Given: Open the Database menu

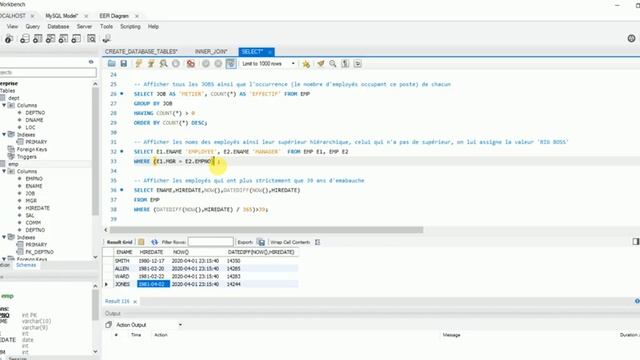Looking at the screenshot, I should point(58,27).
